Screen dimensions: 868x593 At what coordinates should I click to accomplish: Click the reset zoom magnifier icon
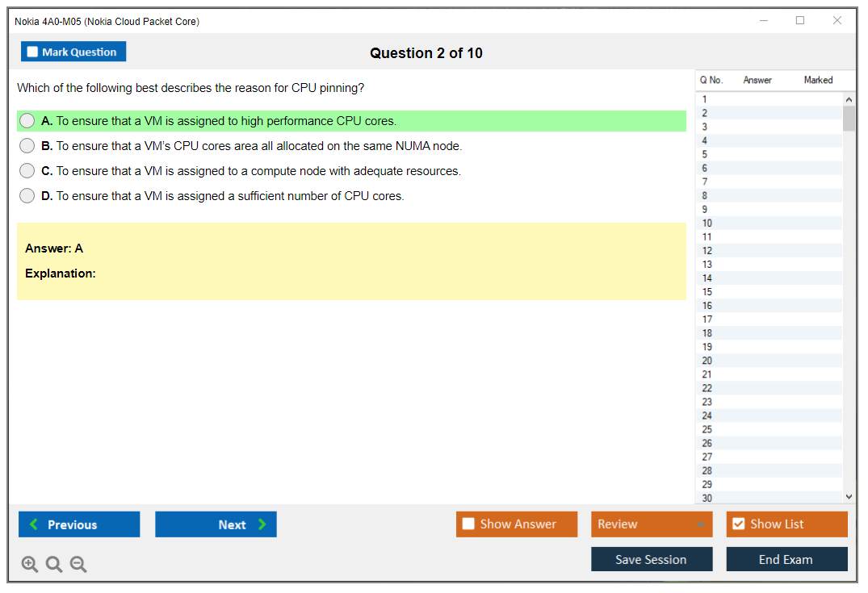coord(54,565)
